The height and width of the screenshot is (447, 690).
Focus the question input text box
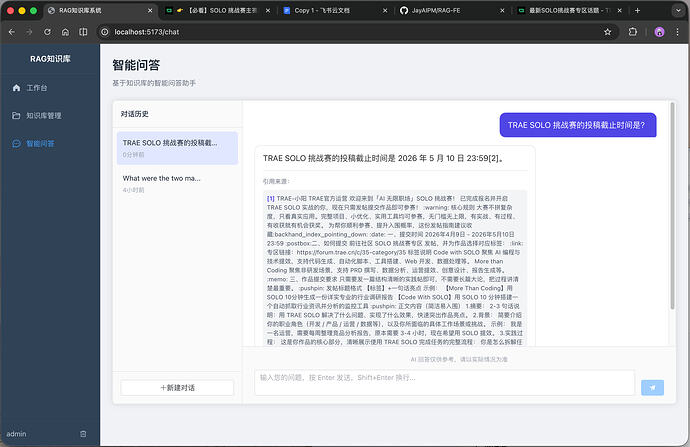click(444, 383)
